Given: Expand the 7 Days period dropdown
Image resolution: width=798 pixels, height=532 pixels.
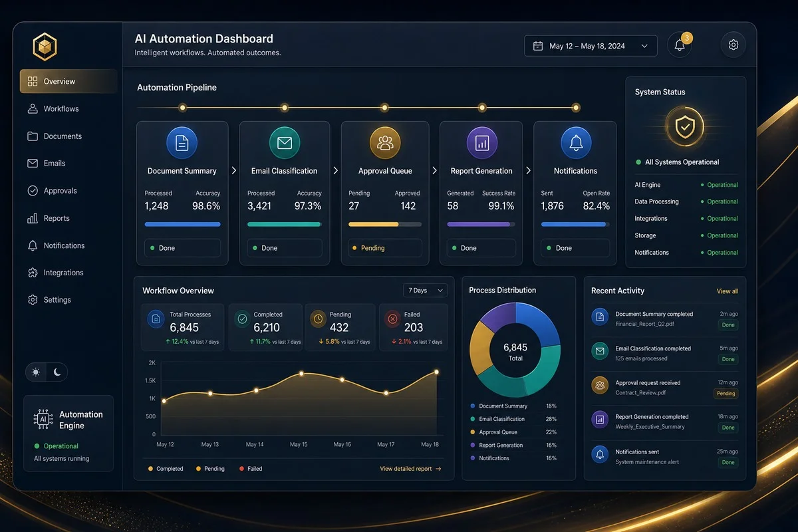Looking at the screenshot, I should point(426,291).
